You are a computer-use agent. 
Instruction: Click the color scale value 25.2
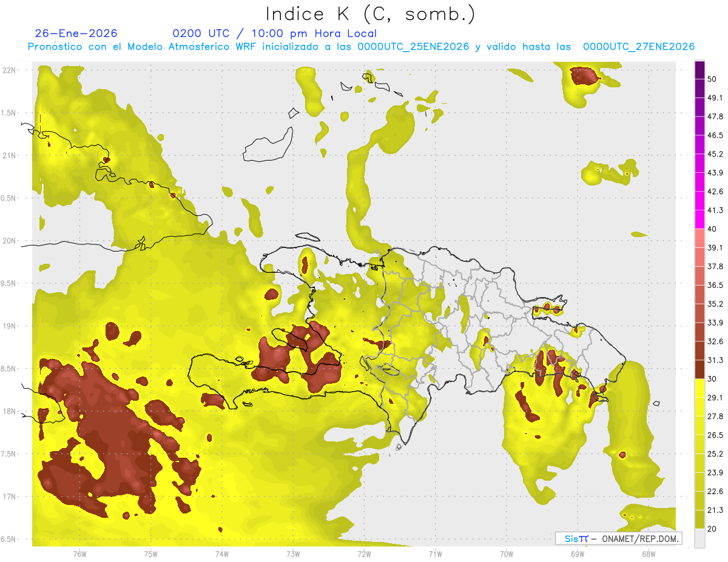click(716, 453)
